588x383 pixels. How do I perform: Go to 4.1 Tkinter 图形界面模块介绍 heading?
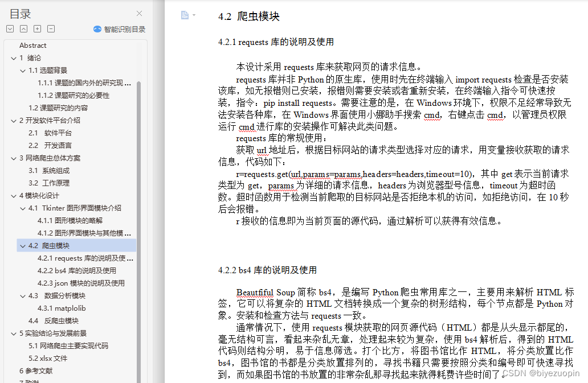tap(75, 208)
